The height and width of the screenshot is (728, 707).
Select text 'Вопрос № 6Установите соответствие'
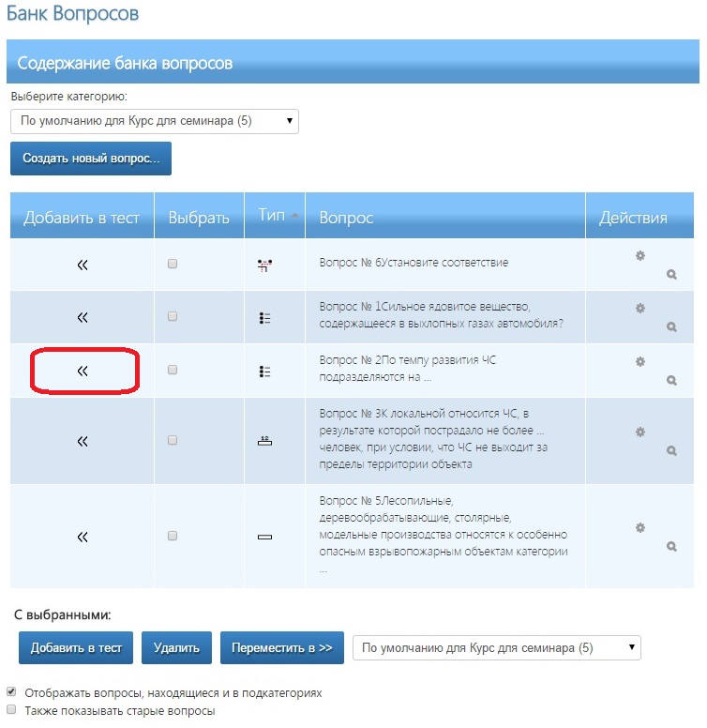(x=414, y=263)
